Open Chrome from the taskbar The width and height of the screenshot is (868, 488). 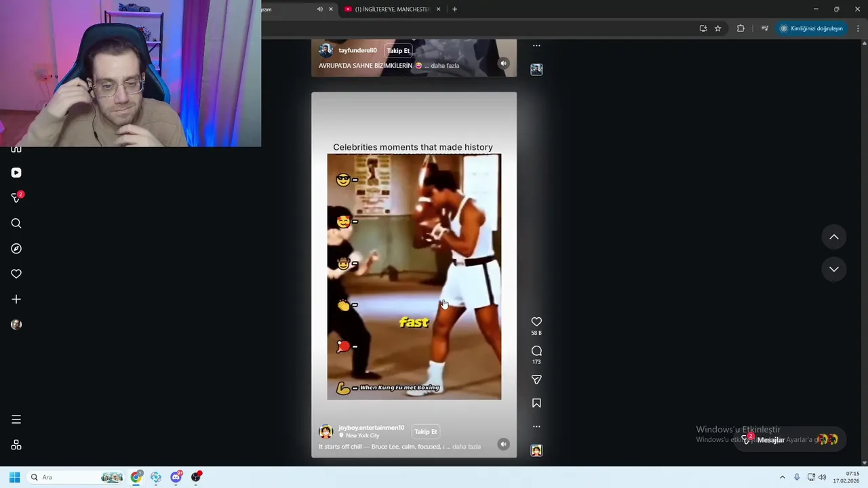click(136, 477)
